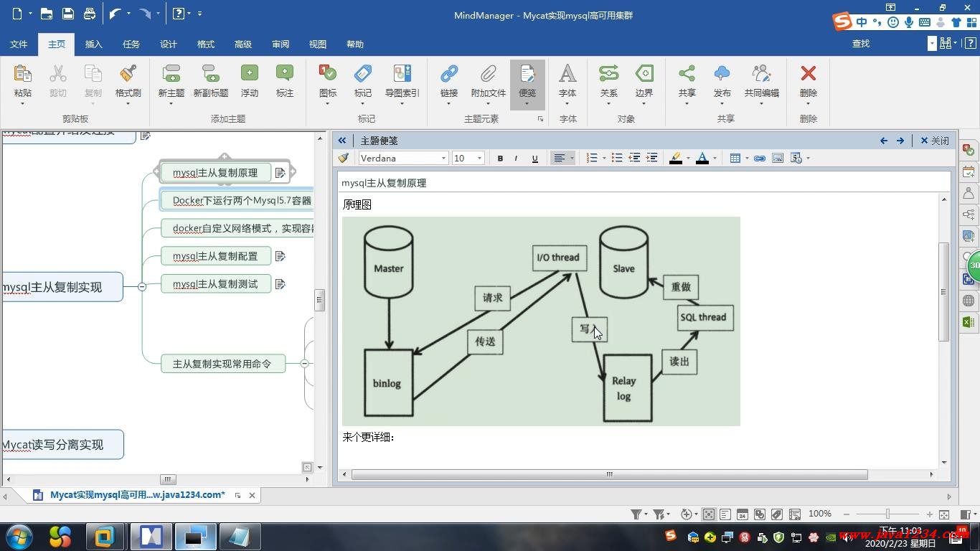This screenshot has width=980, height=551.
Task: Click the 附加文件 attach file icon
Action: point(489,75)
